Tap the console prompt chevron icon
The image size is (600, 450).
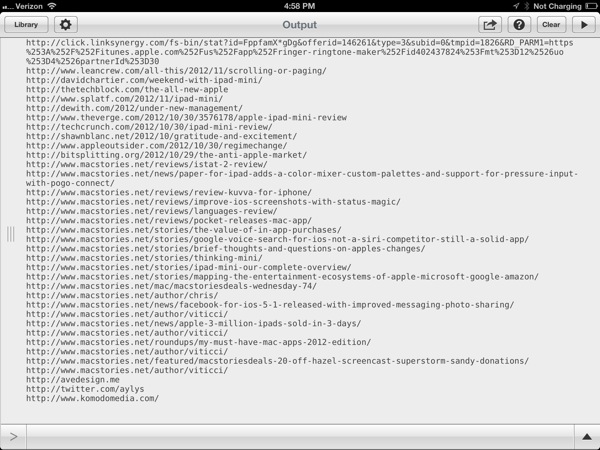[13, 437]
